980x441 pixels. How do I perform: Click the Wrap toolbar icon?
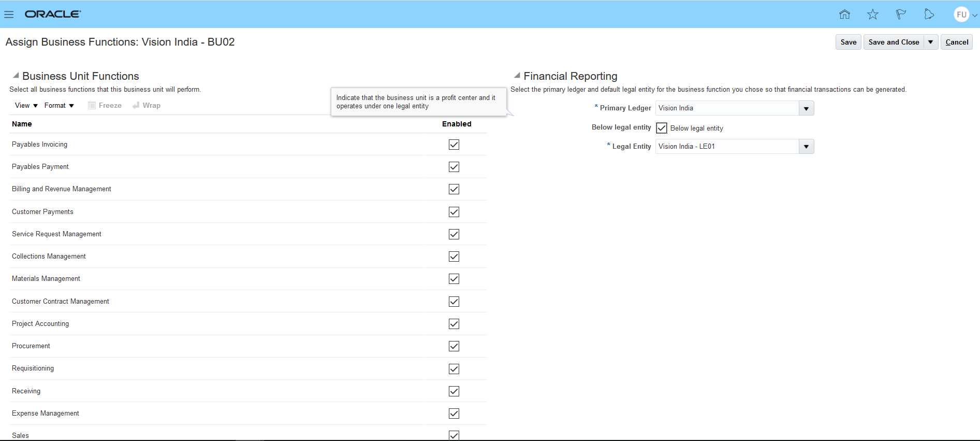pos(136,105)
